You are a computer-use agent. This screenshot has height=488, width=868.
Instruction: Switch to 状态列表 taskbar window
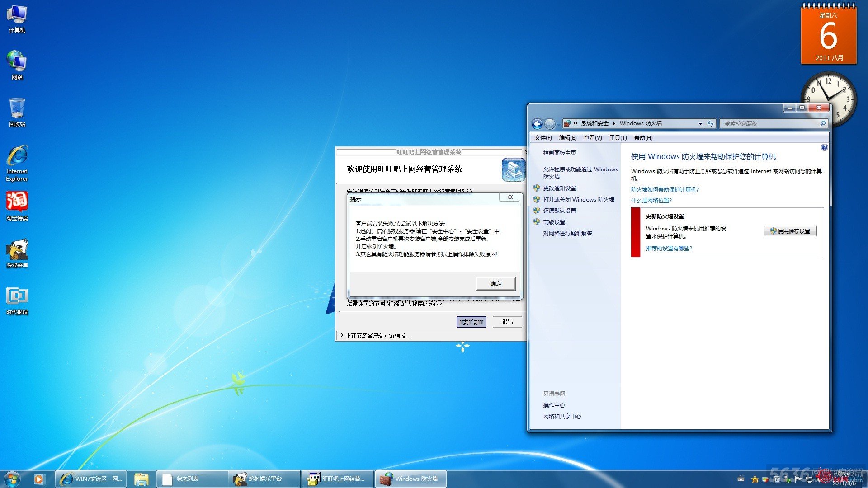192,479
